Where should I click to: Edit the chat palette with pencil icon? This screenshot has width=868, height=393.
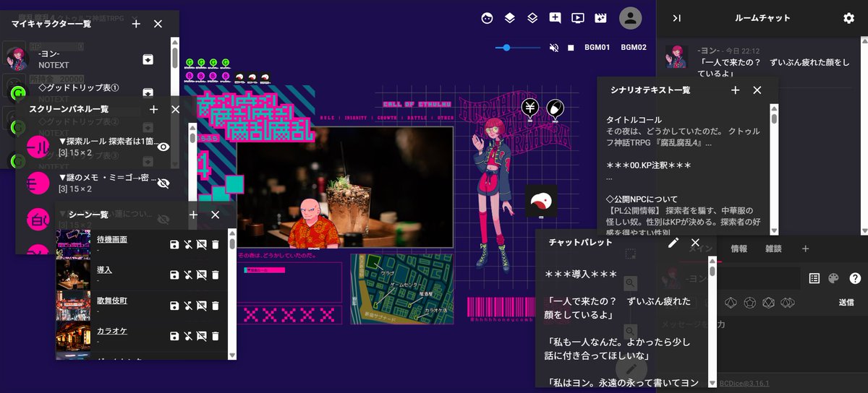[673, 243]
